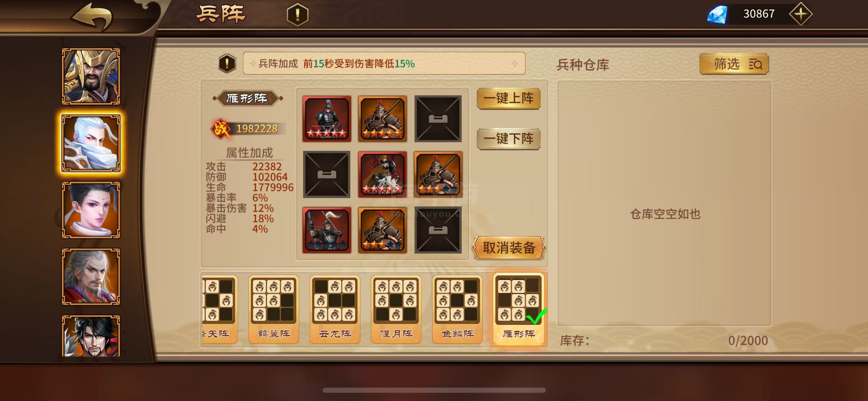Tap the empty slot in the middle row
Screen dimensions: 868x401
pyautogui.click(x=326, y=174)
